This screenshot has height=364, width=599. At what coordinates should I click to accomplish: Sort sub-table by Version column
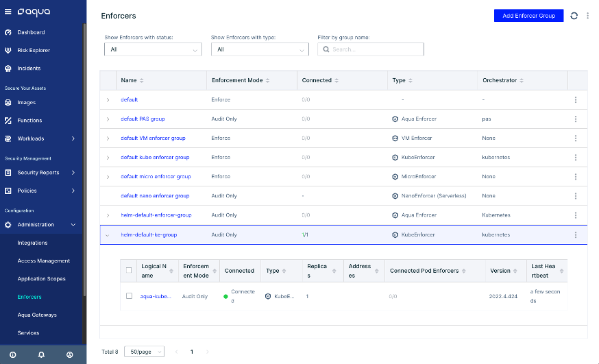pos(515,271)
